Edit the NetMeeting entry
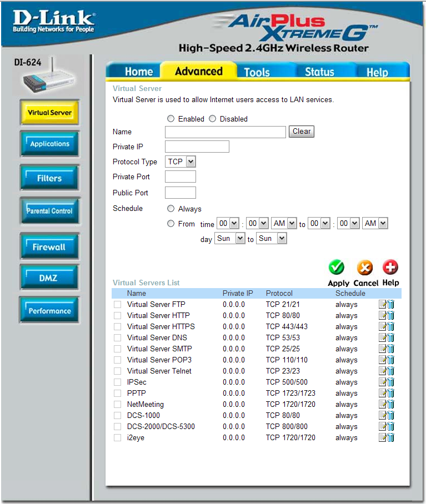The height and width of the screenshot is (504, 426). tap(382, 404)
